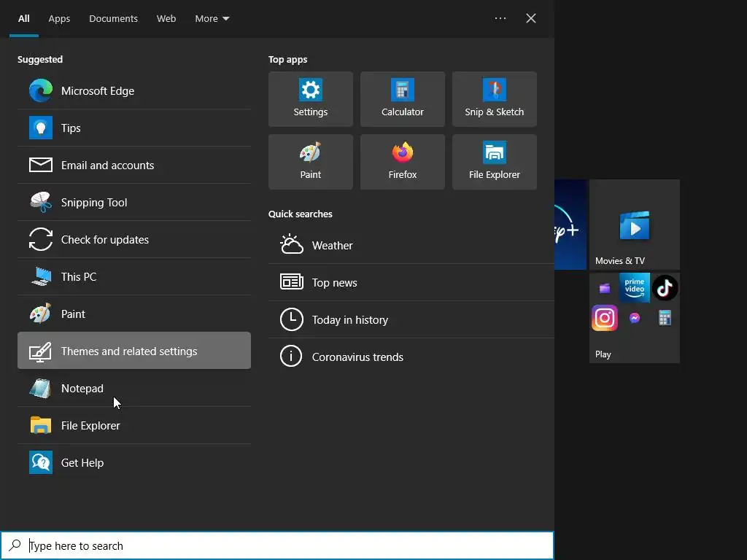Open Top news quick search
Screen dimensions: 747x560
tap(411, 282)
